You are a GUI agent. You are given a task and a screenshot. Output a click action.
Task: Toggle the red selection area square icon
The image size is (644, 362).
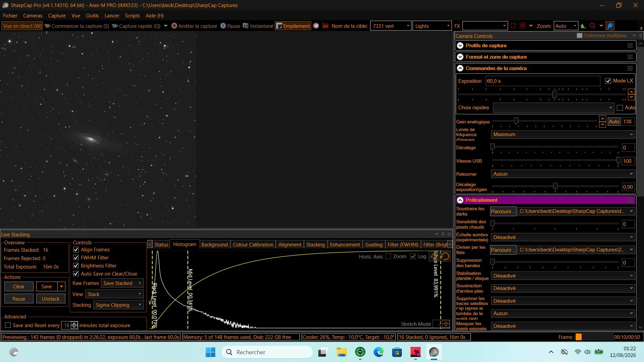point(513,26)
